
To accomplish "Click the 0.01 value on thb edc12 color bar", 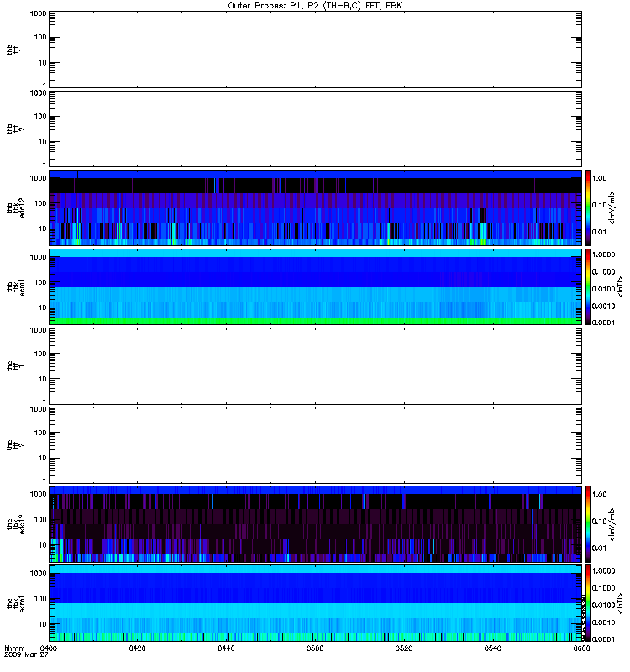I will (x=599, y=232).
